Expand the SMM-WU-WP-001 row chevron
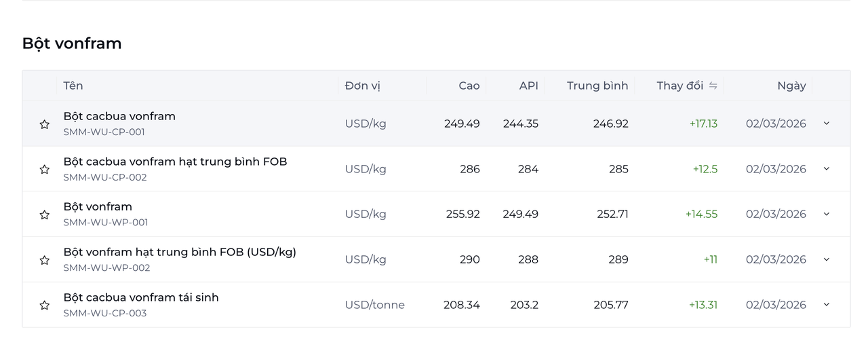 (x=826, y=214)
